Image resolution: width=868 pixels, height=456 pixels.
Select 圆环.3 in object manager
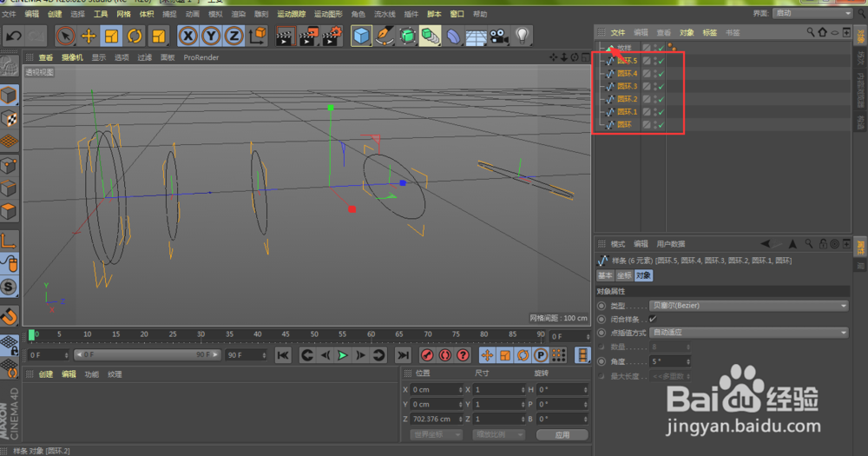coord(627,87)
